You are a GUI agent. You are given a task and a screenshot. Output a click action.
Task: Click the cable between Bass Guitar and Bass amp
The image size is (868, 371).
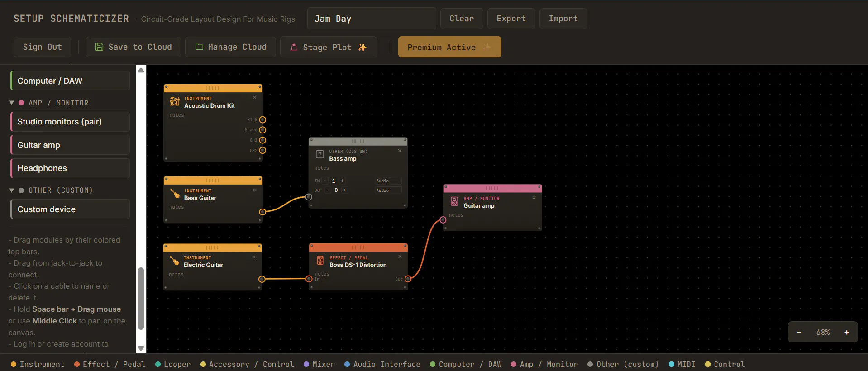coord(286,204)
